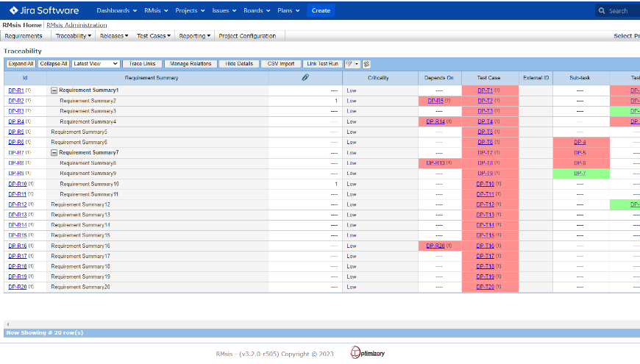Screen dimensions: 640x364
Task: Collapse the Requirement Summary7 tree node
Action: pyautogui.click(x=54, y=153)
